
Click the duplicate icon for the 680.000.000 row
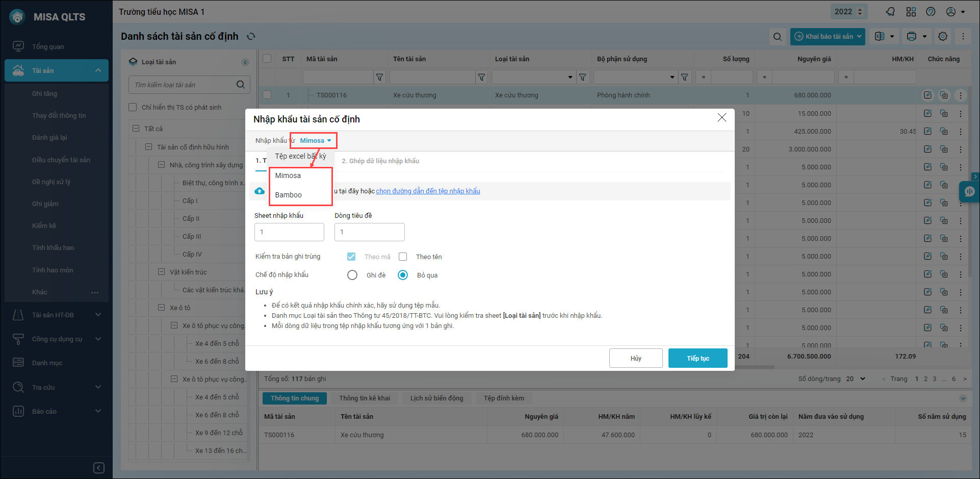pyautogui.click(x=944, y=95)
